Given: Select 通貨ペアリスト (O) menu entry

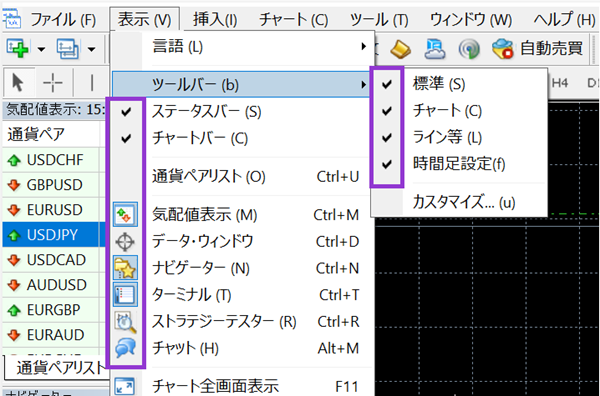Looking at the screenshot, I should [x=243, y=176].
